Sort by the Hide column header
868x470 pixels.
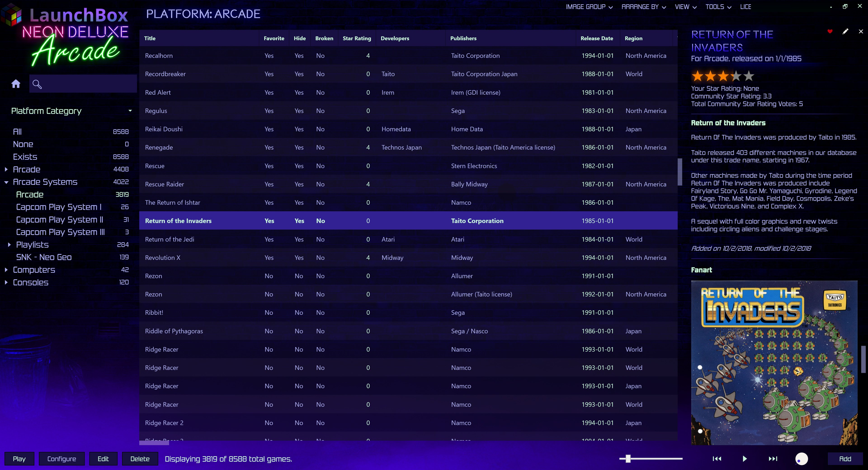point(300,38)
